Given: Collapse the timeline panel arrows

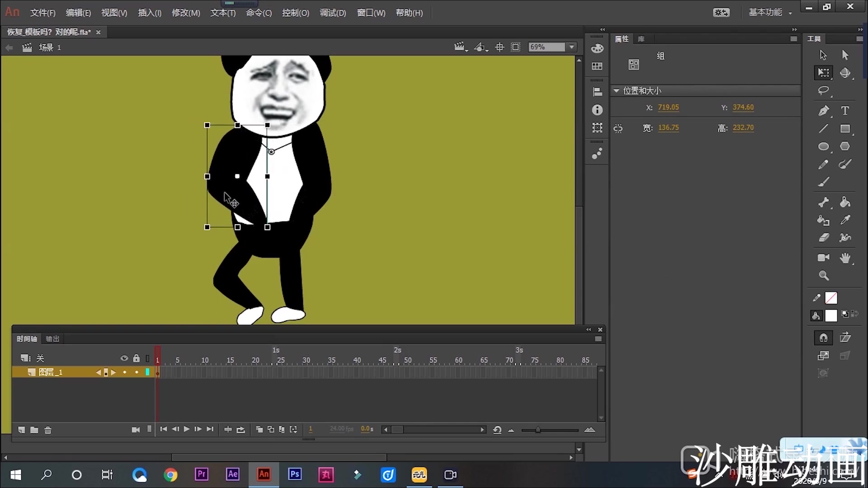Looking at the screenshot, I should 589,329.
